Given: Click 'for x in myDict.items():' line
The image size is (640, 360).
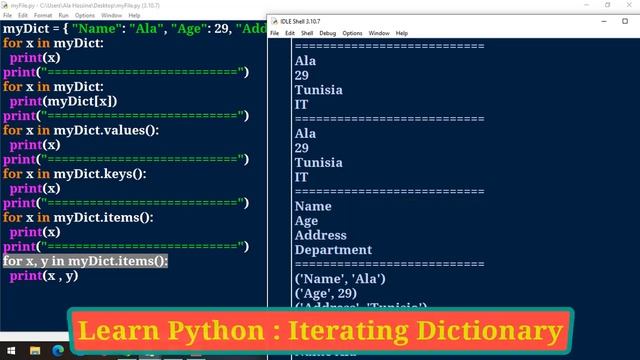Looking at the screenshot, I should pos(78,218).
